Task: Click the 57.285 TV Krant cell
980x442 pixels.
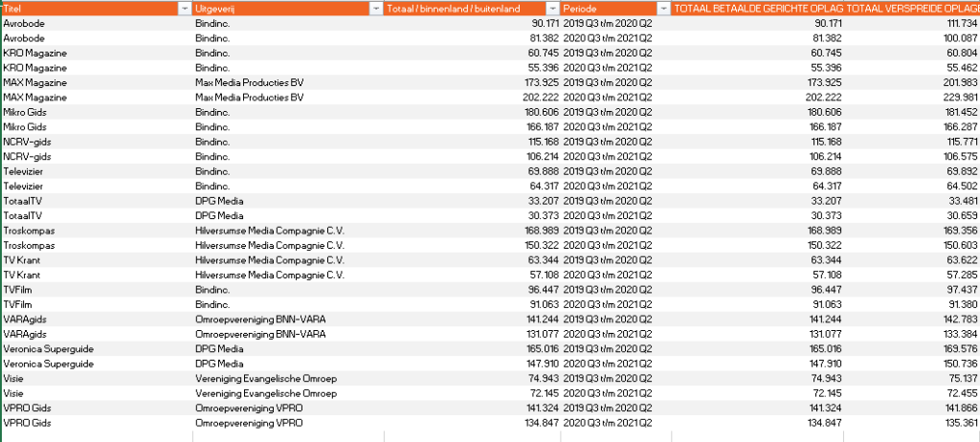Action: 912,276
